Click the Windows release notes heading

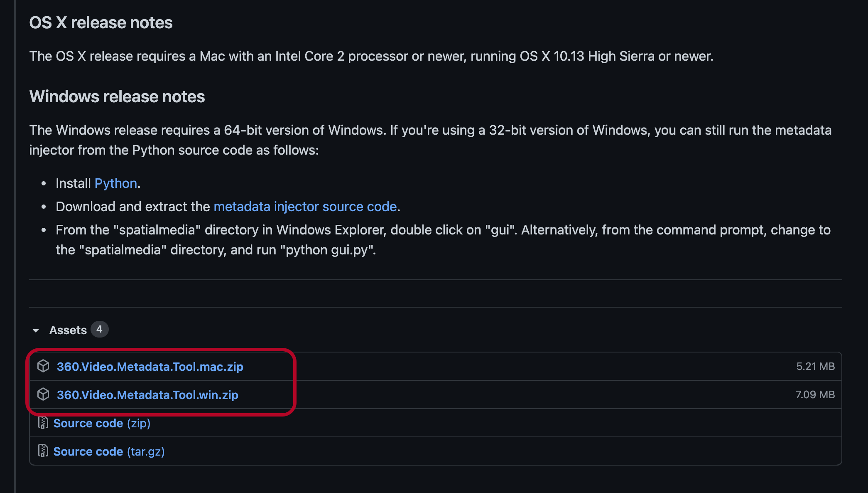[x=117, y=97]
